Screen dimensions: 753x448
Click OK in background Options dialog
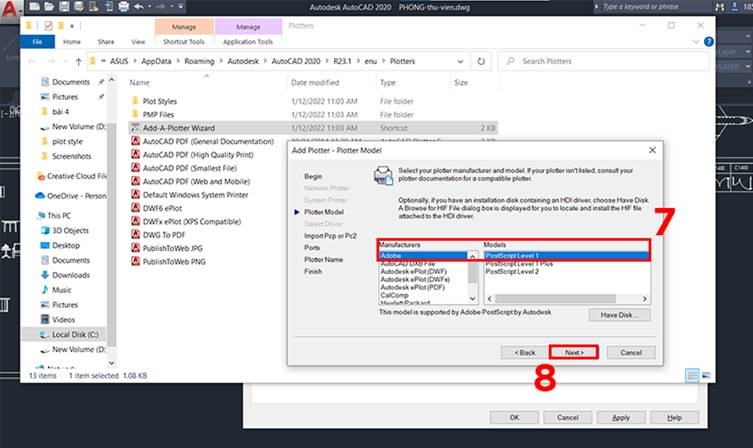(514, 417)
